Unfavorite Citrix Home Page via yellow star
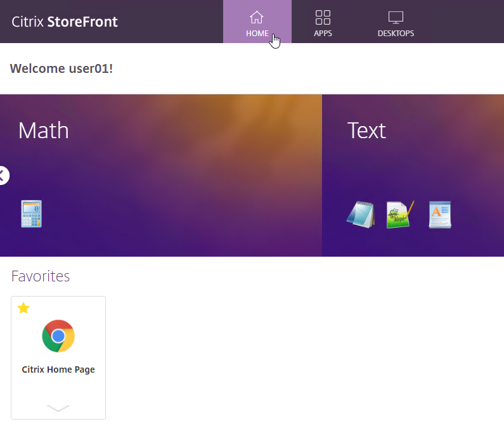 [23, 308]
